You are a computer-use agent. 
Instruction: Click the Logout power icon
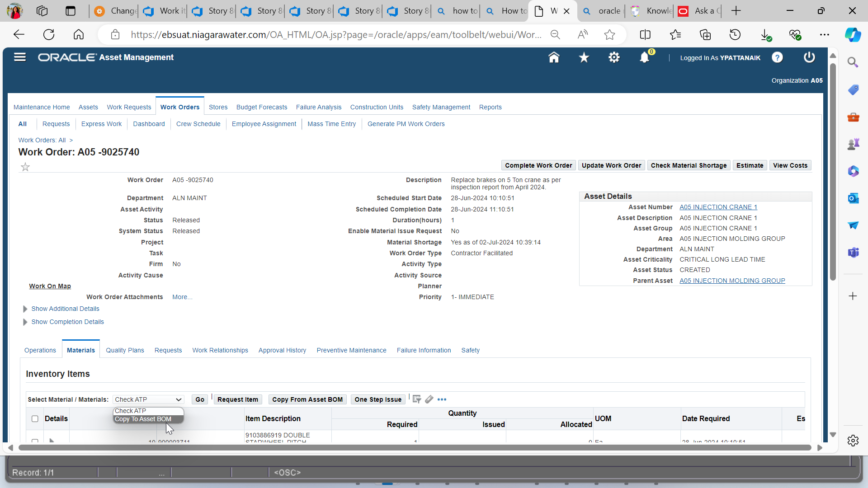[x=809, y=57]
